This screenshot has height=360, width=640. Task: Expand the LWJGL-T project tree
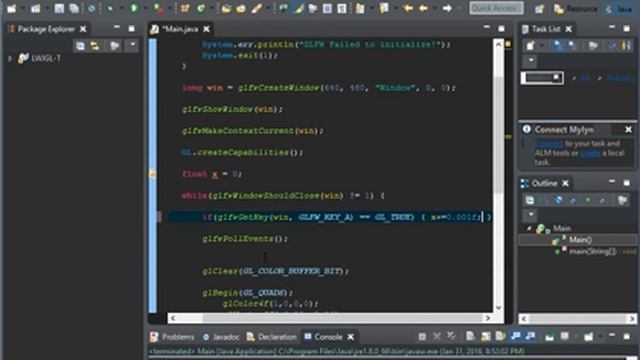[10, 58]
